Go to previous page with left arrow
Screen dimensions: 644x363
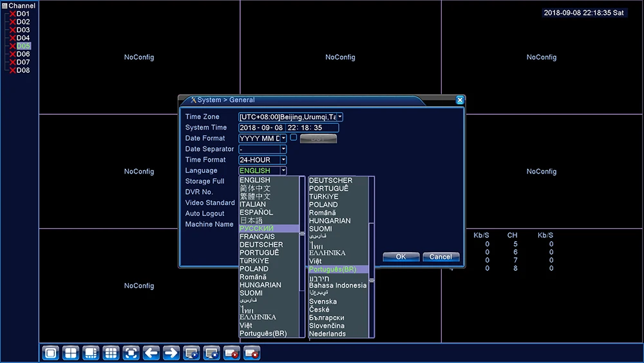[151, 353]
